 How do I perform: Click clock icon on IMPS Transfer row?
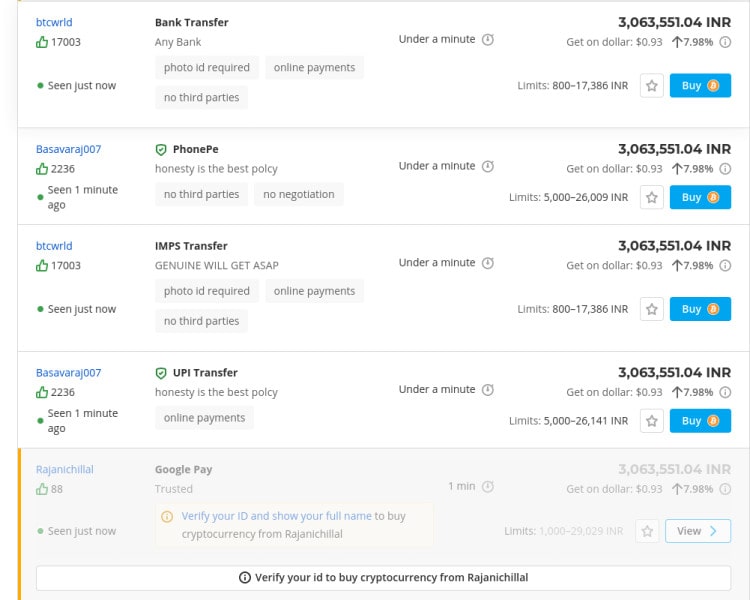click(x=488, y=263)
